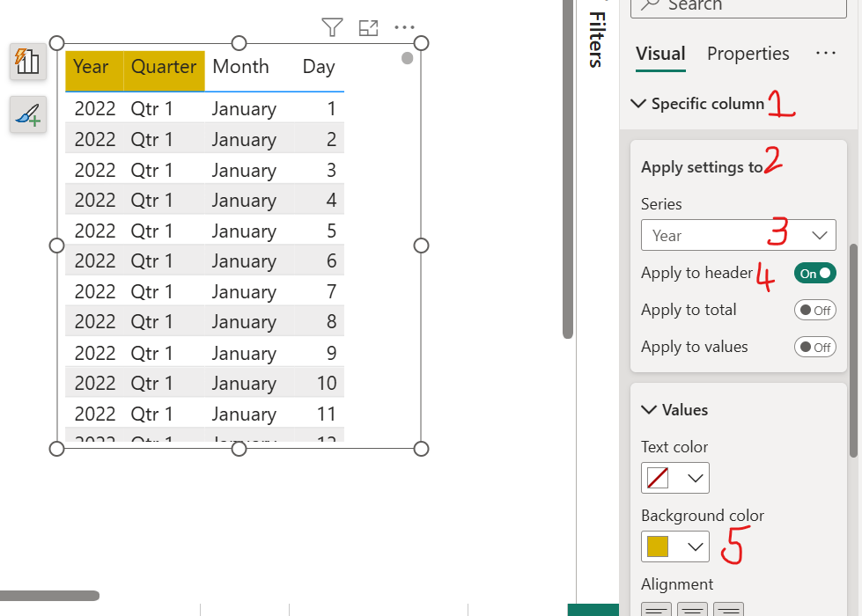This screenshot has width=862, height=616.
Task: Open the format visual paintbrush icon
Action: tap(27, 114)
